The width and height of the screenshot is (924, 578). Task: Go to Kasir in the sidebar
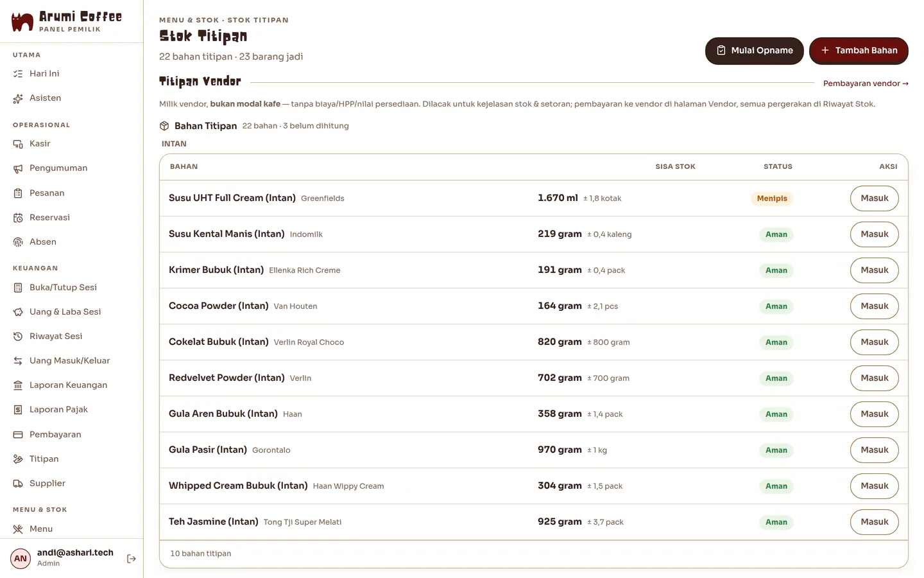point(71,144)
